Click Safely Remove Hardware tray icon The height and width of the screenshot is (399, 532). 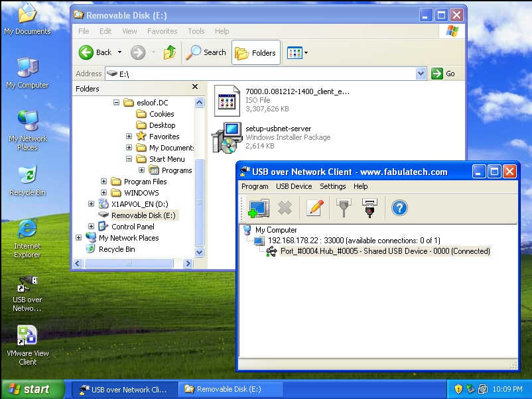click(470, 389)
